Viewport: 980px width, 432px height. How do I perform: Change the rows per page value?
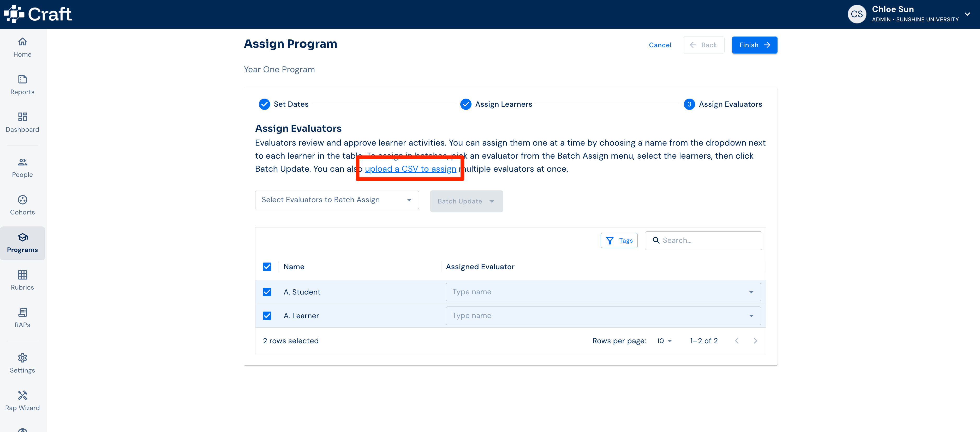click(x=664, y=341)
